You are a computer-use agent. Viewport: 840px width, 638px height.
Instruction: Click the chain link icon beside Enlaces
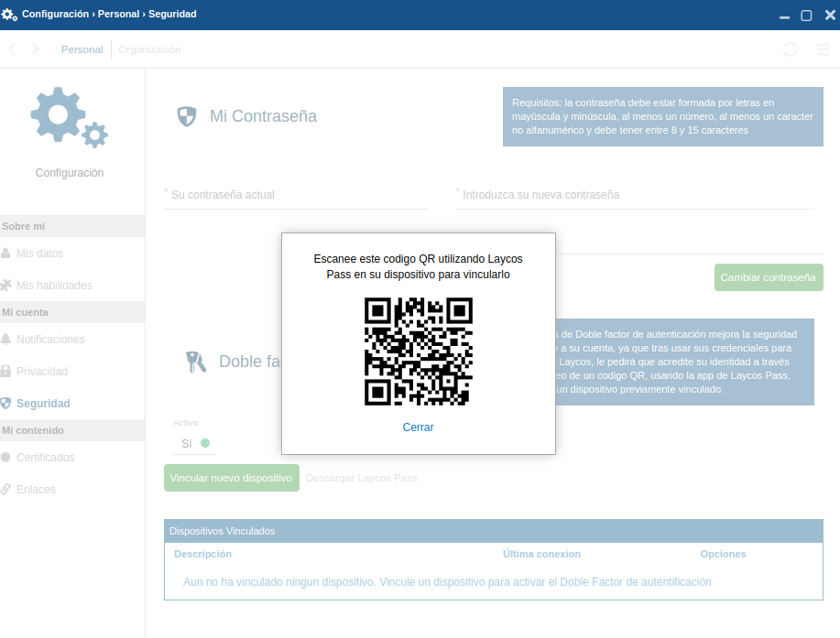pyautogui.click(x=5, y=489)
